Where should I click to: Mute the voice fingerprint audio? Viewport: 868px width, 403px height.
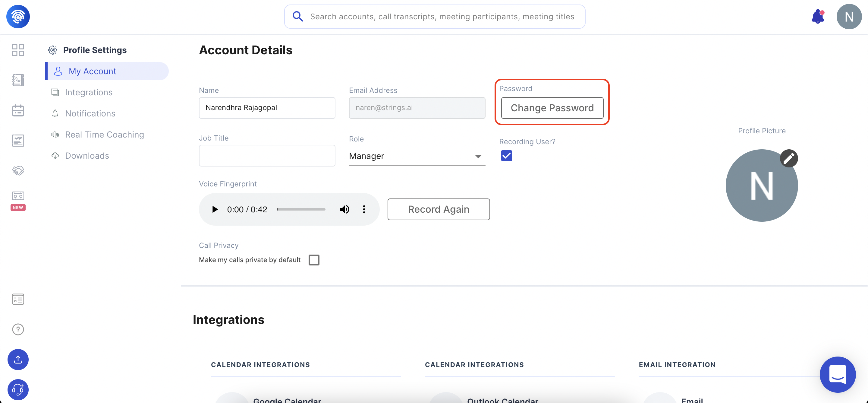point(344,209)
